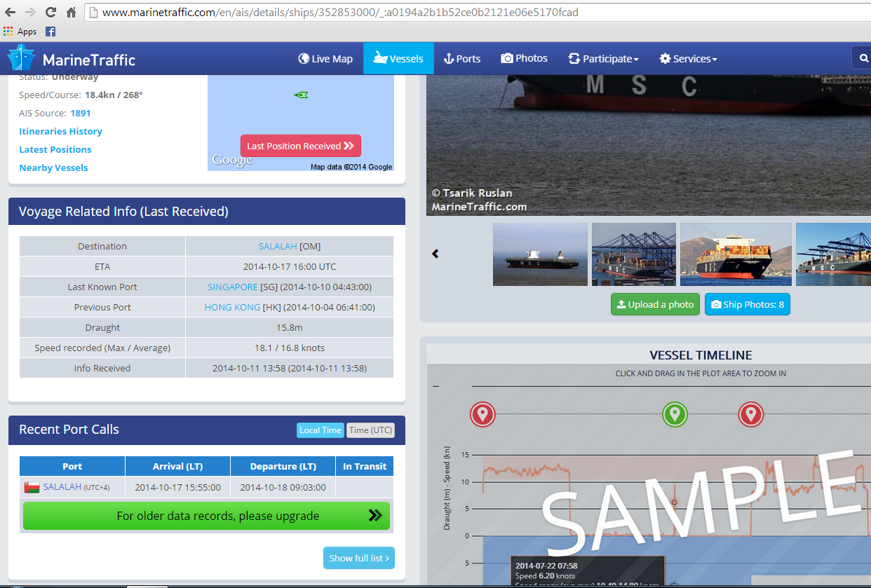This screenshot has width=871, height=588.
Task: Click the Google logo on the mini map
Action: click(x=232, y=160)
